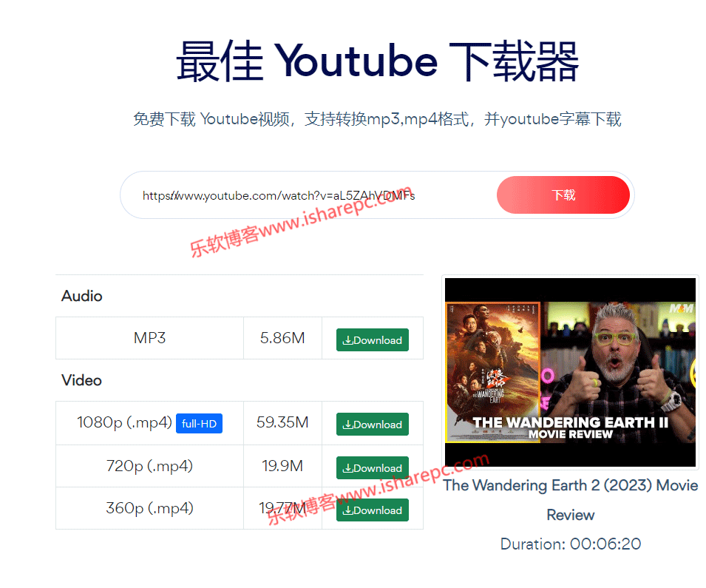Select the 19.9M file size
Viewport: 706px width, 588px height.
point(282,466)
